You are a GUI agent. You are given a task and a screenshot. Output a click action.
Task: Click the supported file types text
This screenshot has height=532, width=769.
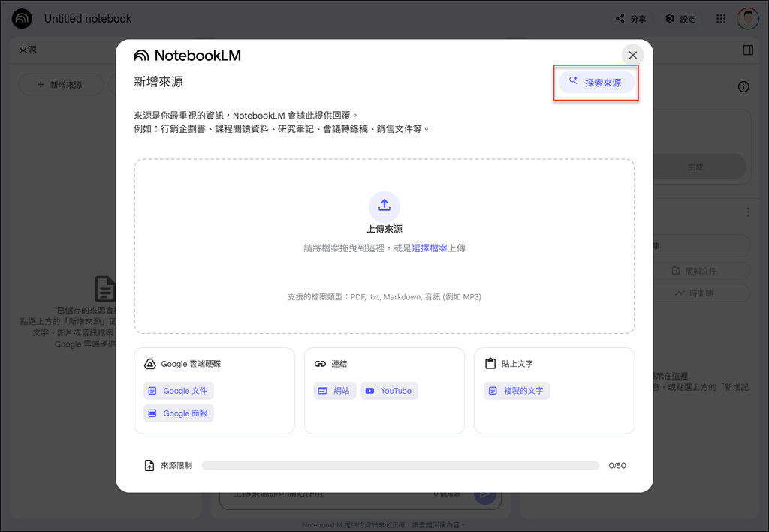coord(384,297)
